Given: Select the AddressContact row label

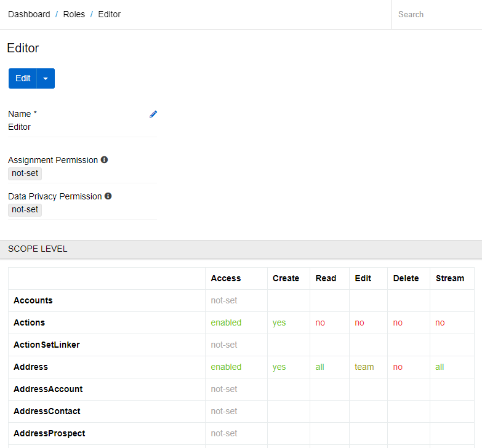Looking at the screenshot, I should click(47, 411).
